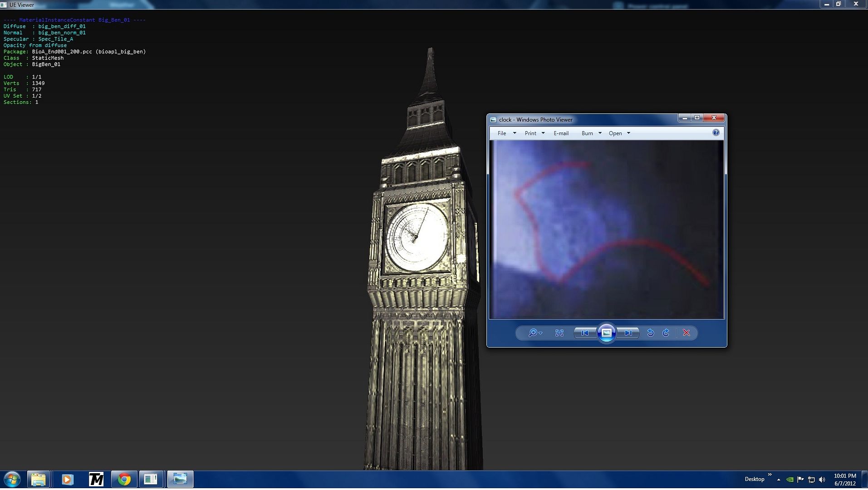The image size is (868, 490).
Task: Launch Windows Media Player from taskbar
Action: click(x=67, y=479)
